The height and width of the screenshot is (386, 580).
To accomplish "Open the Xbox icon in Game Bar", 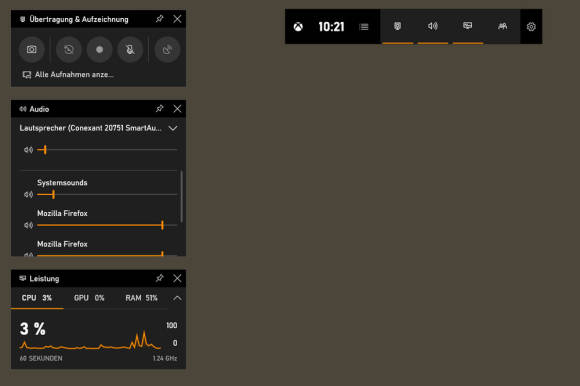I will pos(298,27).
